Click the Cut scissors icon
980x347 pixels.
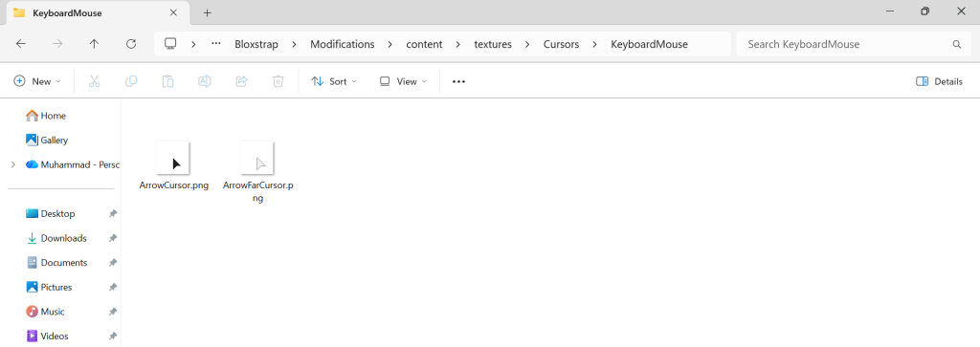94,81
